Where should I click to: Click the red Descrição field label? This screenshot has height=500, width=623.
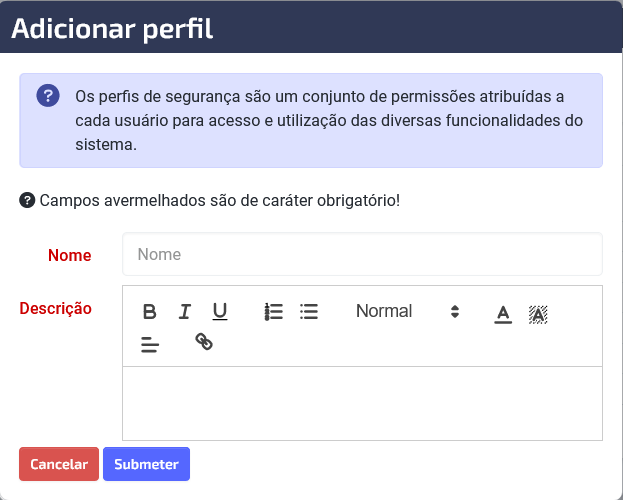click(56, 308)
